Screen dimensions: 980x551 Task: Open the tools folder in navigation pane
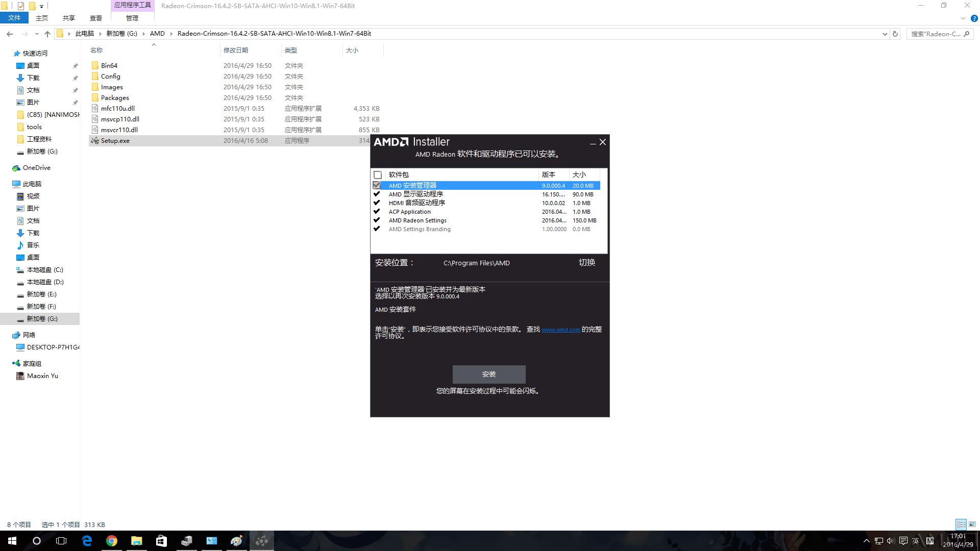click(34, 127)
